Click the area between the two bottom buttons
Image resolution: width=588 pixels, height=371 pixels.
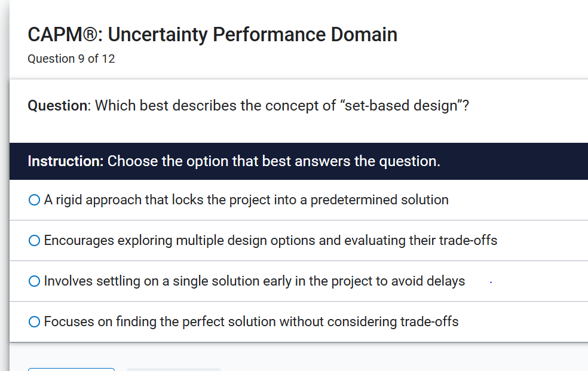(121, 369)
